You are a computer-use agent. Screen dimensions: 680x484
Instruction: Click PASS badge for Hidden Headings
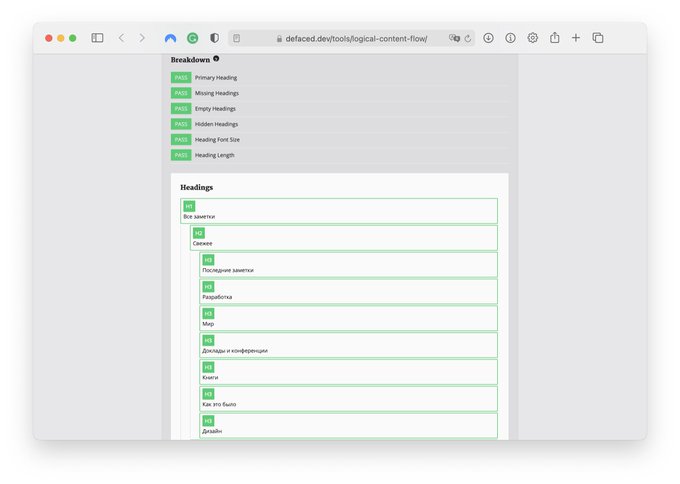click(181, 124)
